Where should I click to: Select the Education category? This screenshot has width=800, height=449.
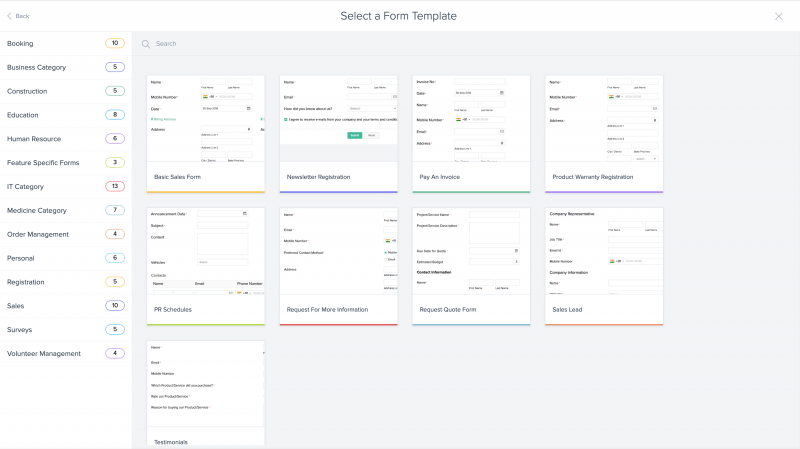23,115
